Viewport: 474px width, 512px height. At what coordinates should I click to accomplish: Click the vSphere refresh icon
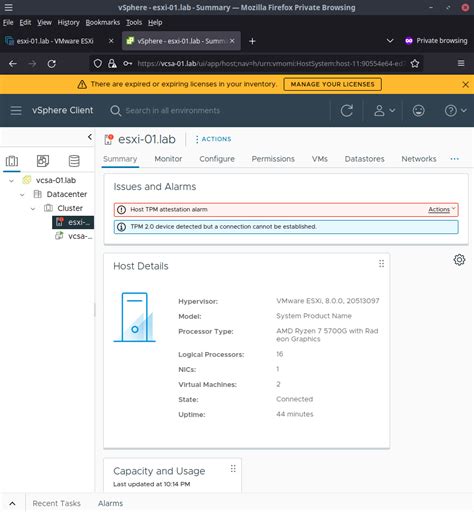point(347,110)
